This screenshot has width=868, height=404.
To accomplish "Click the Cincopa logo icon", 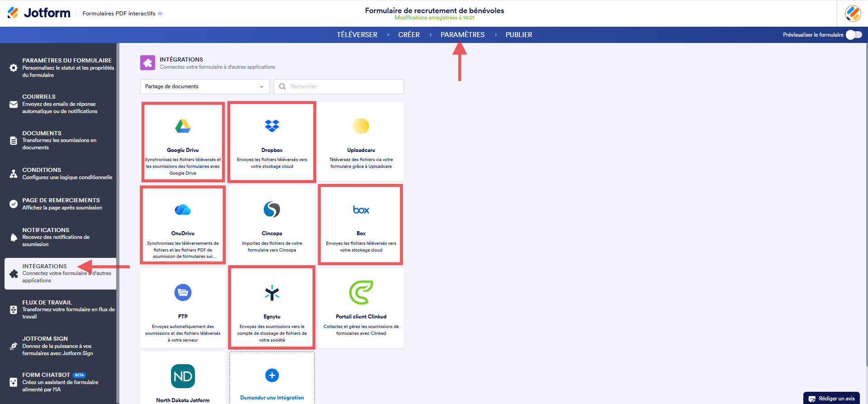I will click(272, 209).
